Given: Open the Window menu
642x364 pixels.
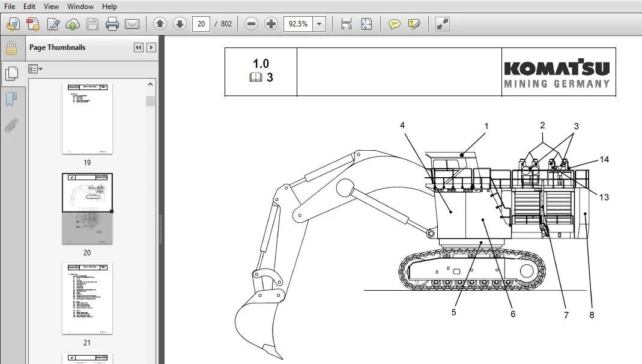Looking at the screenshot, I should [x=80, y=7].
